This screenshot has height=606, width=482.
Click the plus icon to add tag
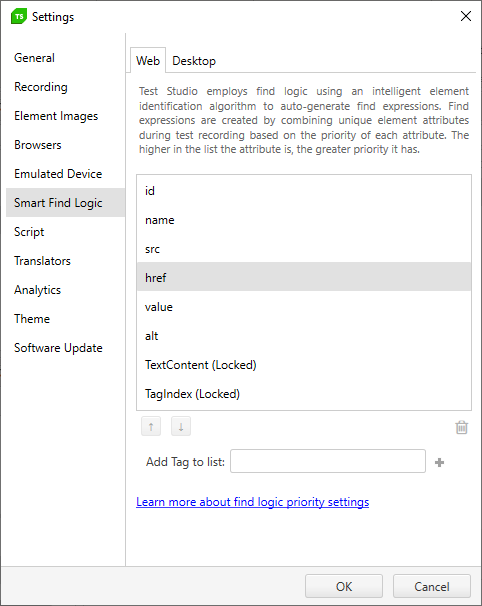coord(439,462)
